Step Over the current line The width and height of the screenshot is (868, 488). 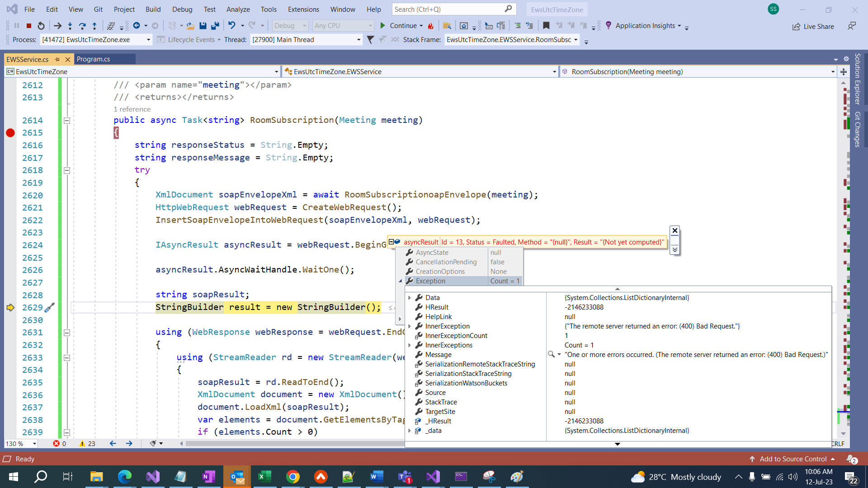(83, 25)
